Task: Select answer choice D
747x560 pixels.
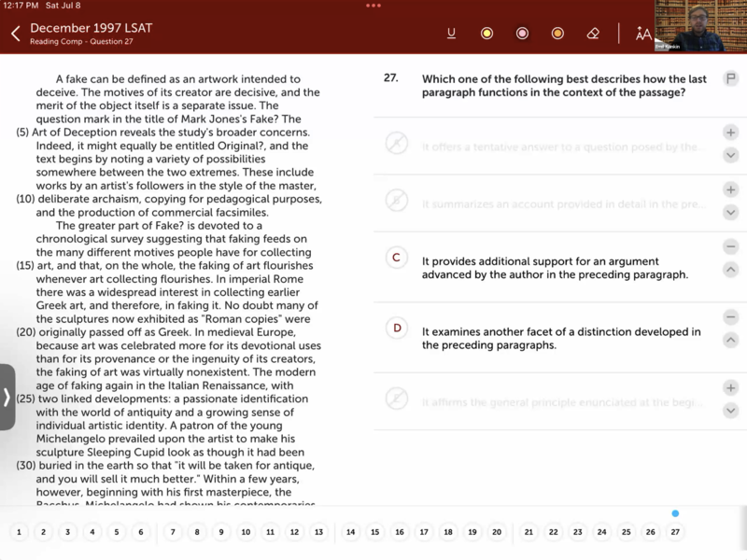Action: (x=397, y=328)
